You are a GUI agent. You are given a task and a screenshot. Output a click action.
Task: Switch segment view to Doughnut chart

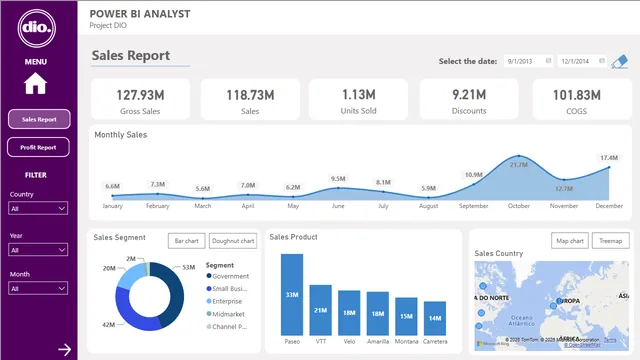(x=233, y=241)
